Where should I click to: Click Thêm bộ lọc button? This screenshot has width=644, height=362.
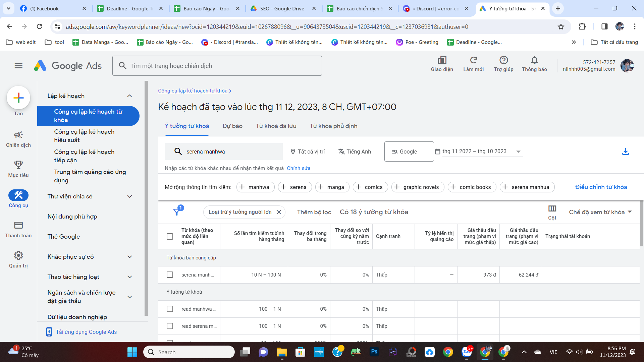tap(314, 212)
